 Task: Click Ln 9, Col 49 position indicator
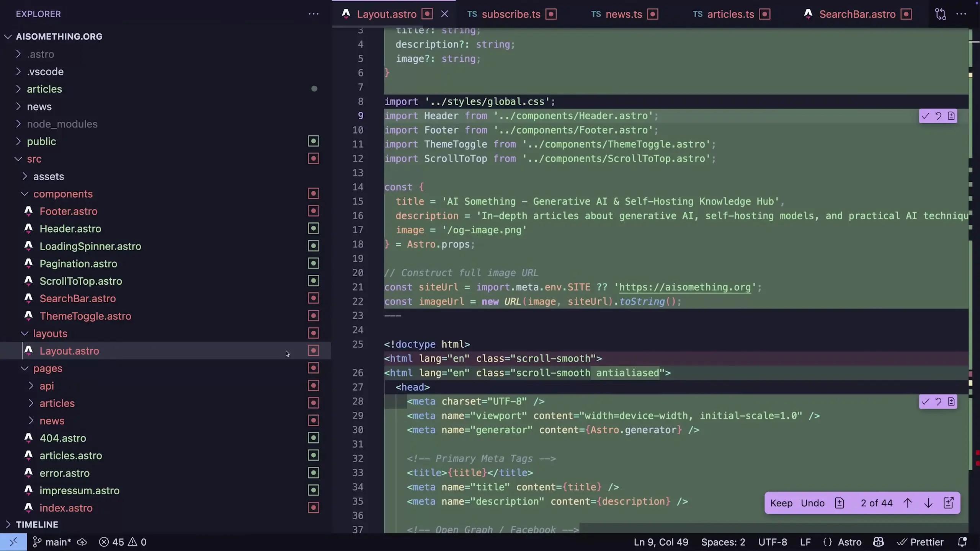point(661,542)
